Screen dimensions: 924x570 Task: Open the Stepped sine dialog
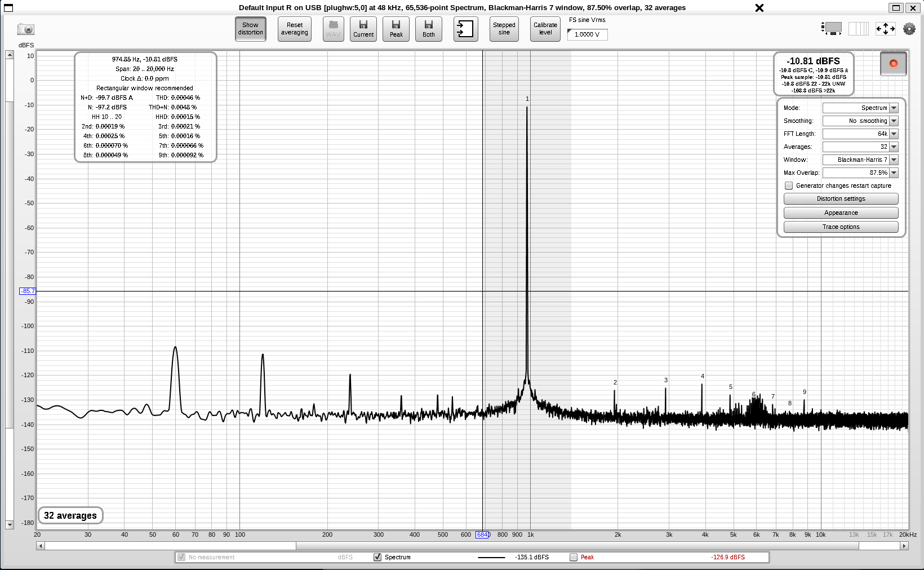coord(504,29)
